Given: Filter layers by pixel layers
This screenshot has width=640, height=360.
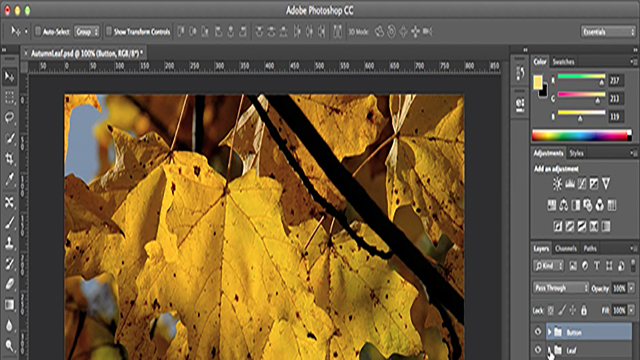Looking at the screenshot, I should click(x=573, y=266).
